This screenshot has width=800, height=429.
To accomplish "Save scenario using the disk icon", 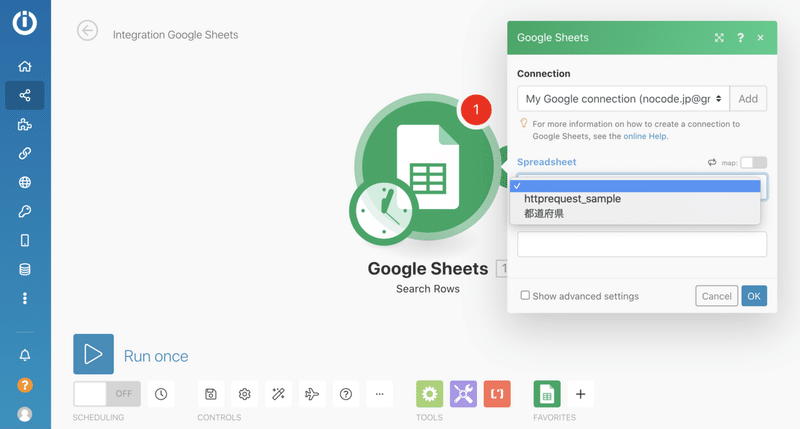I will (211, 394).
